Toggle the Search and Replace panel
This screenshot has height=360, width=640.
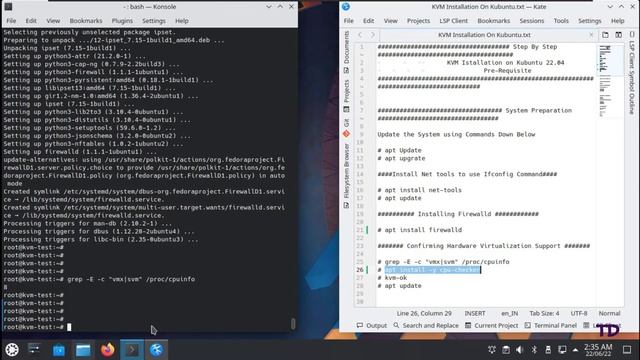(x=426, y=326)
